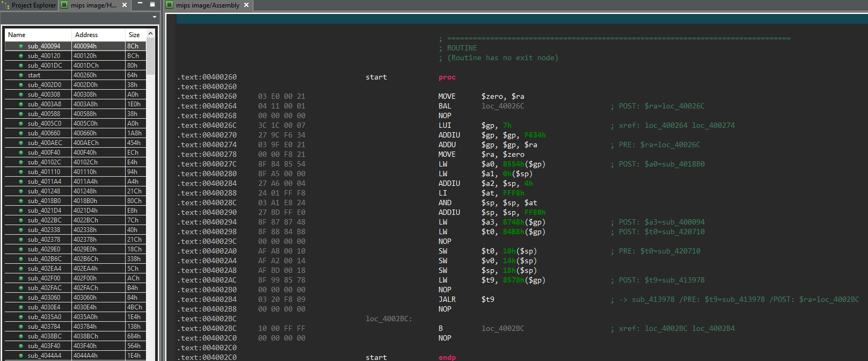The height and width of the screenshot is (361, 868).
Task: Click the green routine icon beside sub_4002D0
Action: tap(21, 85)
